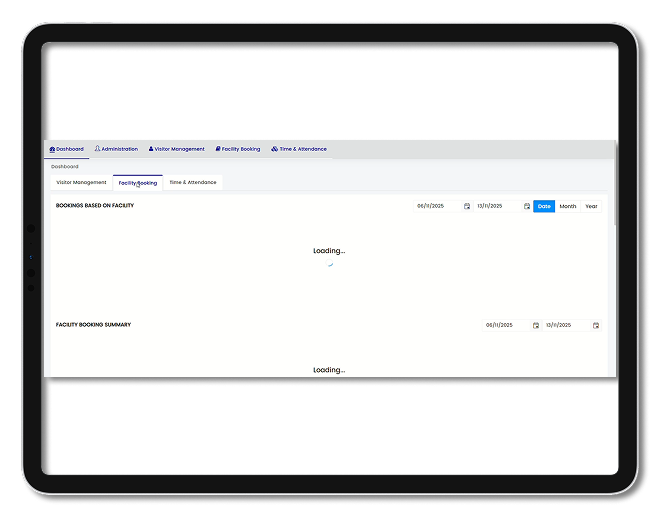Image resolution: width=660 pixels, height=520 pixels.
Task: Click the Dashboard breadcrumb text
Action: 65,166
